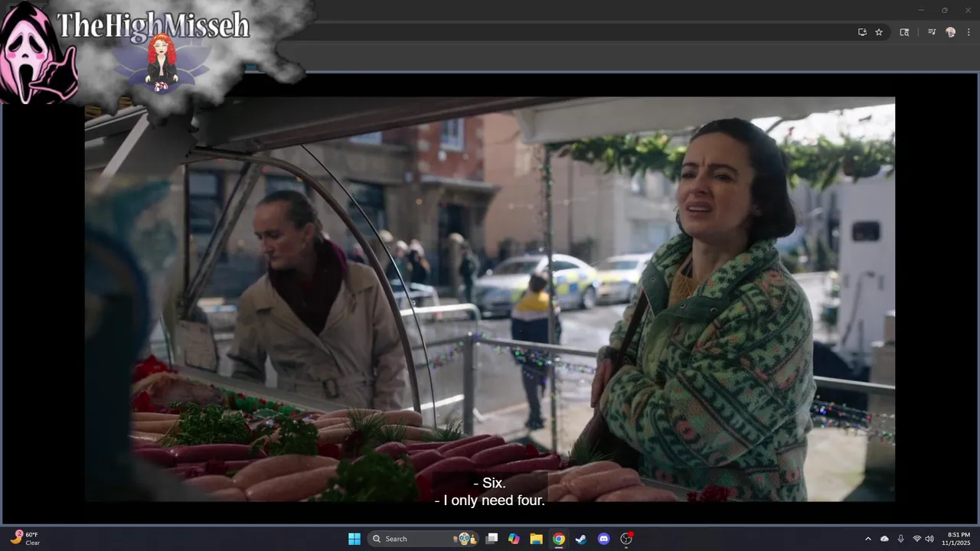
Task: Open the Chrome three-dot menu
Action: 968,32
